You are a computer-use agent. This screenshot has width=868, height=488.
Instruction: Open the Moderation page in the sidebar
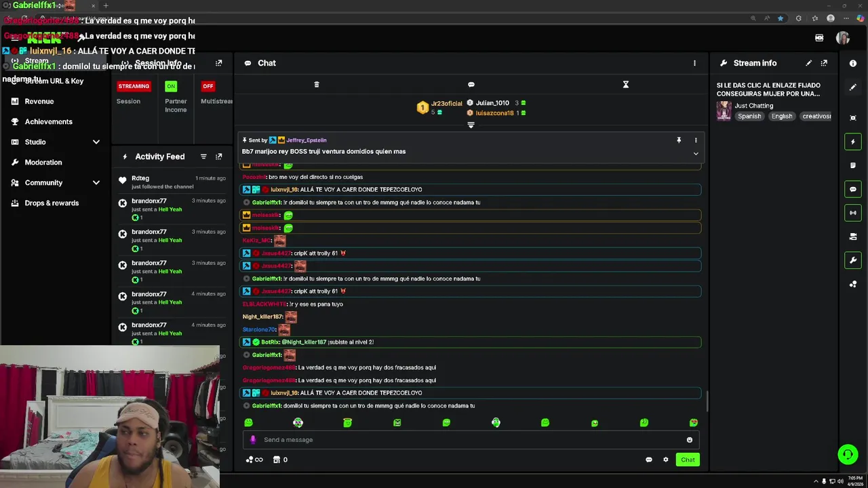click(x=43, y=162)
